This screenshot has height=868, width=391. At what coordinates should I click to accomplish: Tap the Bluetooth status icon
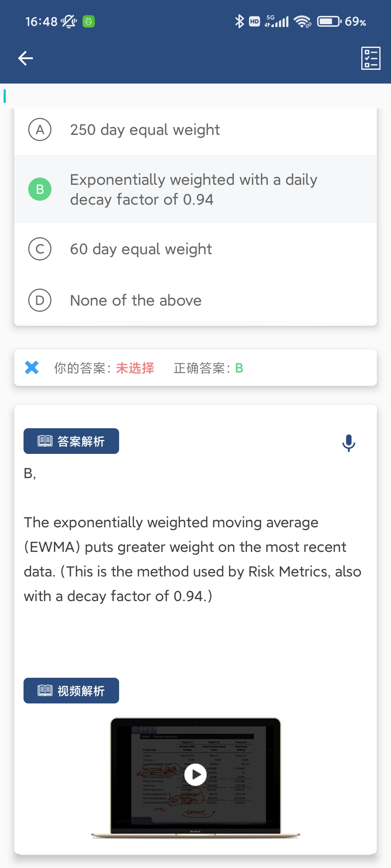tap(239, 22)
